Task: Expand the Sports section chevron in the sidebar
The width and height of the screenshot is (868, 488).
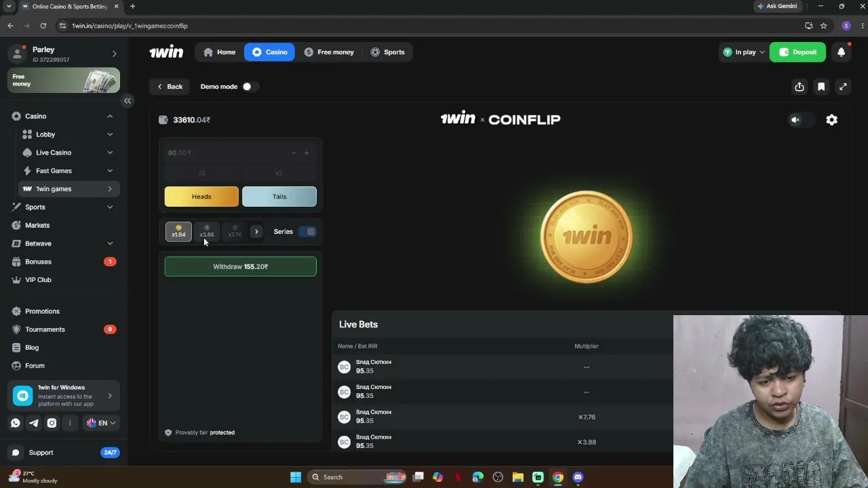Action: [110, 207]
